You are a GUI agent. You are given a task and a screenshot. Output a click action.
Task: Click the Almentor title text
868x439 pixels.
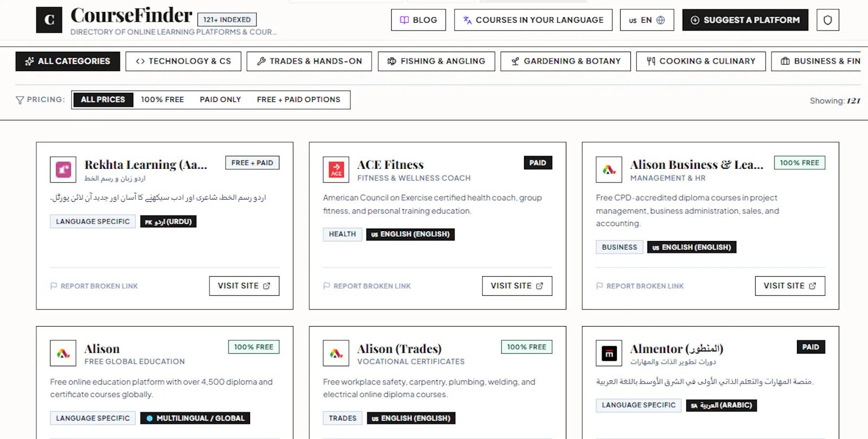(676, 348)
